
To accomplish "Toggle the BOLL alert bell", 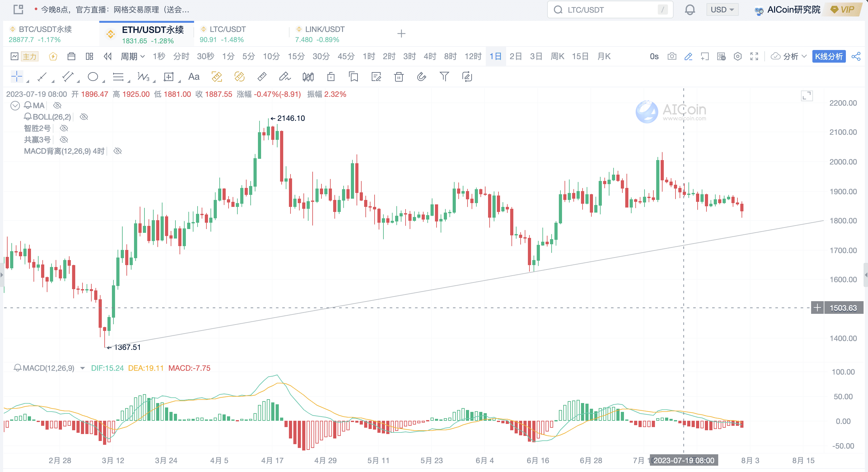I will click(x=28, y=117).
